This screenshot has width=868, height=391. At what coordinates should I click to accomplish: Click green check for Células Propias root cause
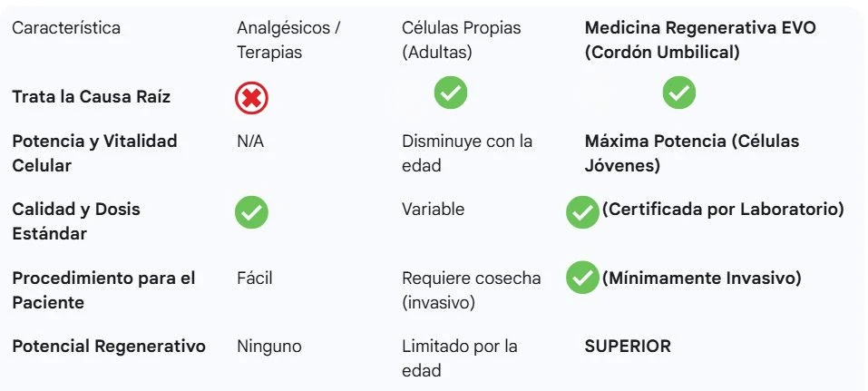point(451,93)
